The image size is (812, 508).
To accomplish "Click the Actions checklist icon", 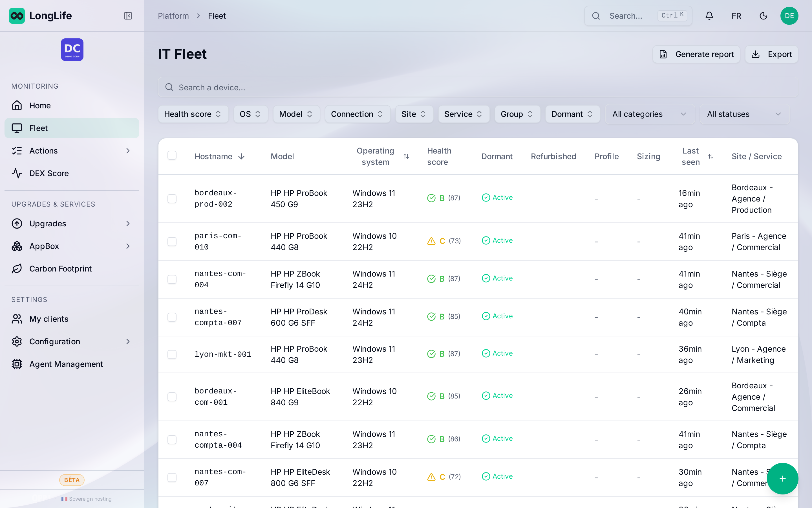I will pos(17,151).
